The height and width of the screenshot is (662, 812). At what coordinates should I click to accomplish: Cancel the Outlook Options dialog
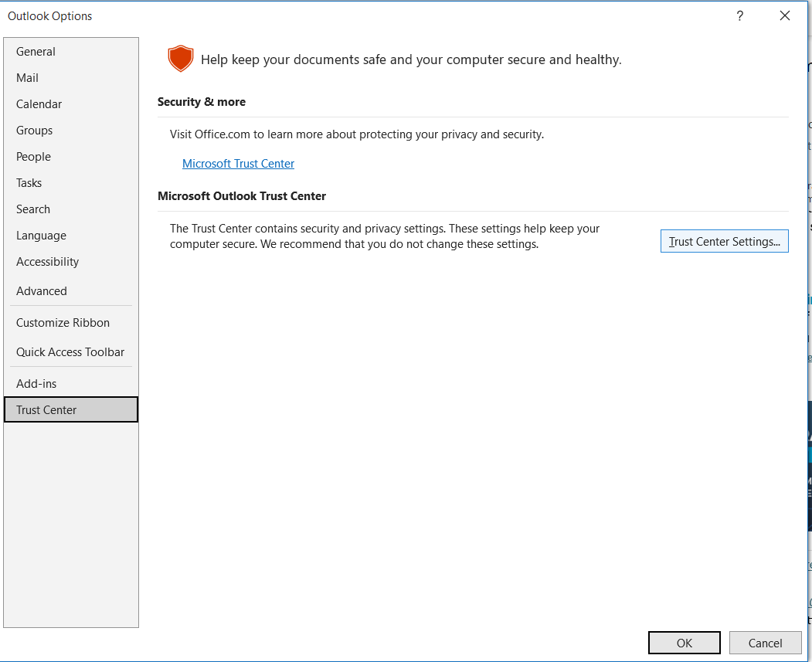point(766,643)
